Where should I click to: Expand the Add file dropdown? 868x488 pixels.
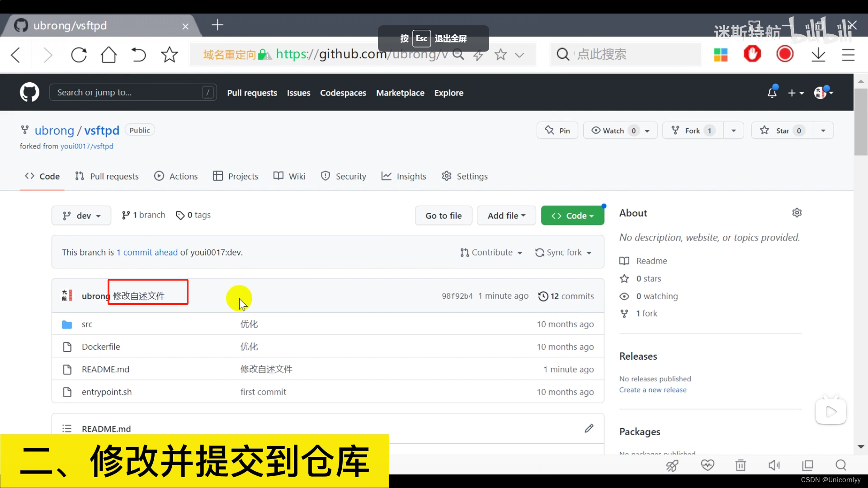(x=506, y=216)
